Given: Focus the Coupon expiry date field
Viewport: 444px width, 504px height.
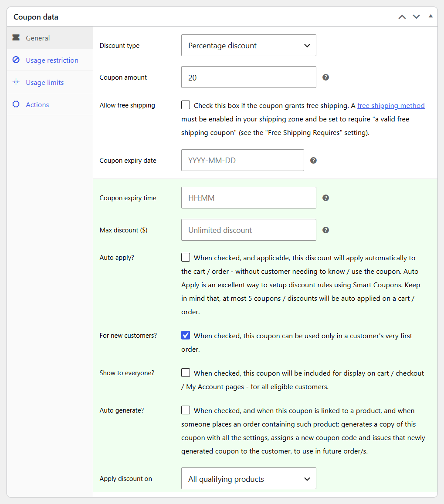Looking at the screenshot, I should 243,160.
